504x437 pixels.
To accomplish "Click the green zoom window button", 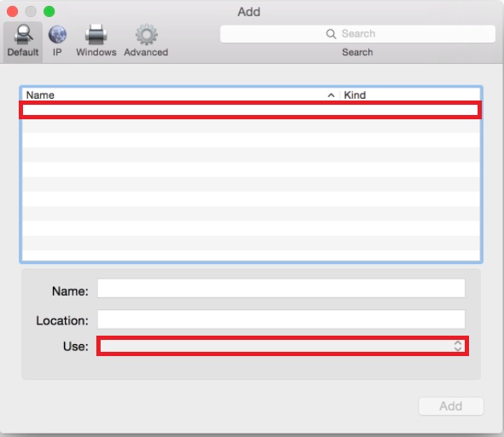I will (49, 12).
